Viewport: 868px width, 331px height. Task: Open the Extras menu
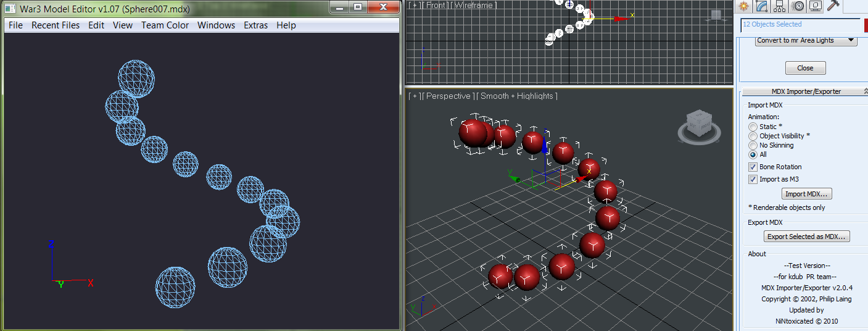pos(256,25)
